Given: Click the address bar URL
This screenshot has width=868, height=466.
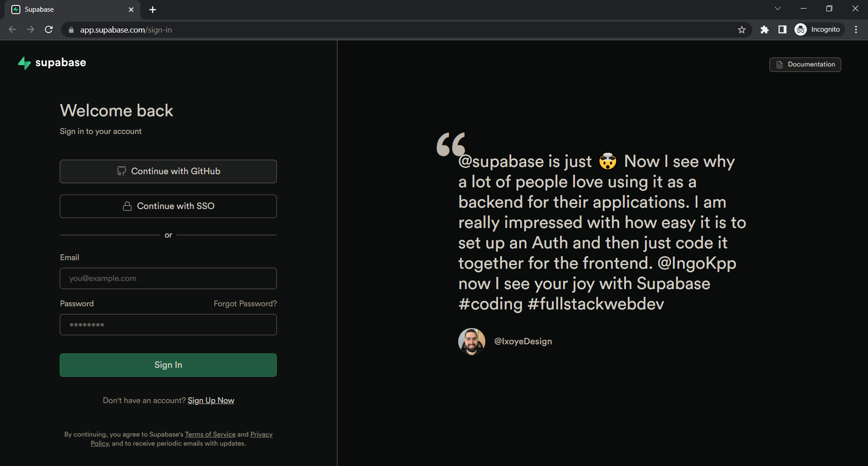Looking at the screenshot, I should click(126, 30).
